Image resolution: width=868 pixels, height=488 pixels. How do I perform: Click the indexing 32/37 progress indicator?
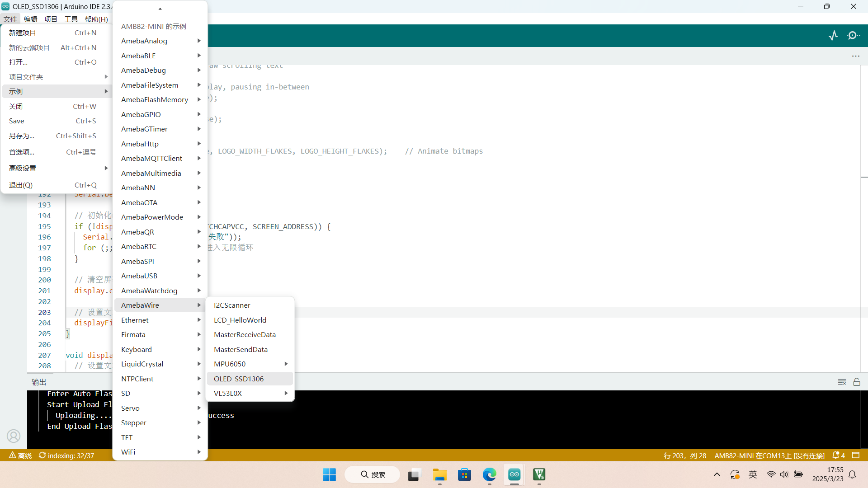coord(66,455)
